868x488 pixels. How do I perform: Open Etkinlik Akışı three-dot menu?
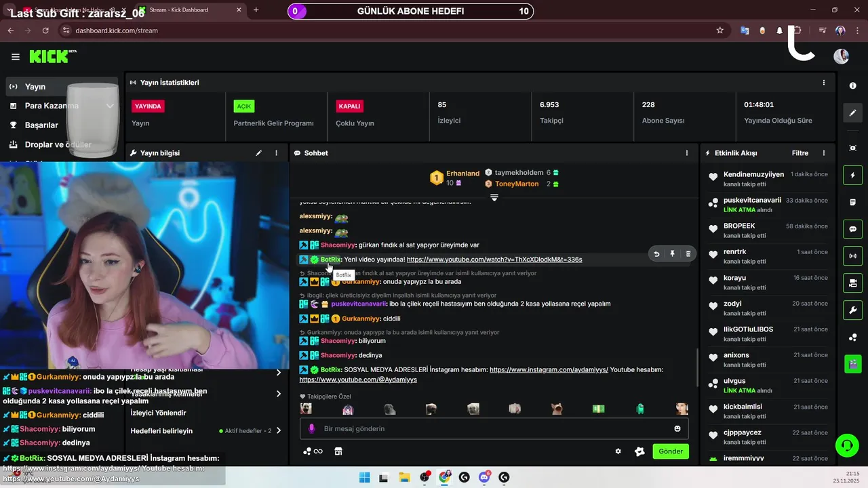(824, 153)
